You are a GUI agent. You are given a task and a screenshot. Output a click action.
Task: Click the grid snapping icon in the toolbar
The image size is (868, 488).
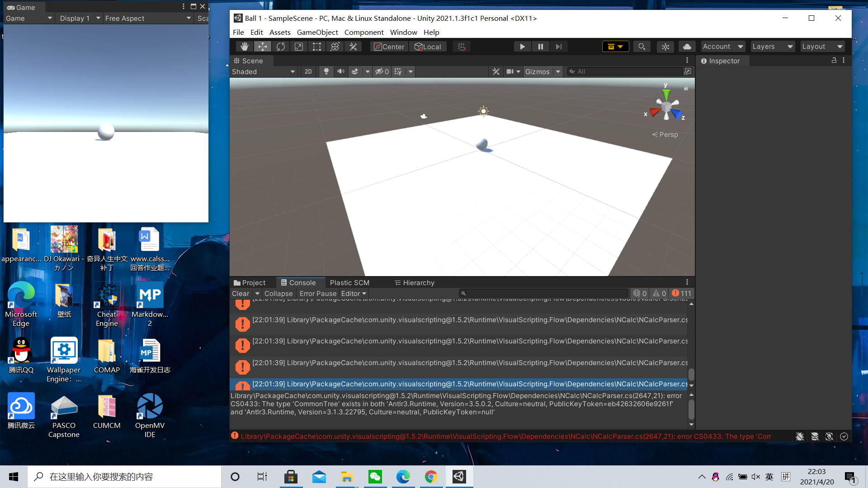click(462, 47)
